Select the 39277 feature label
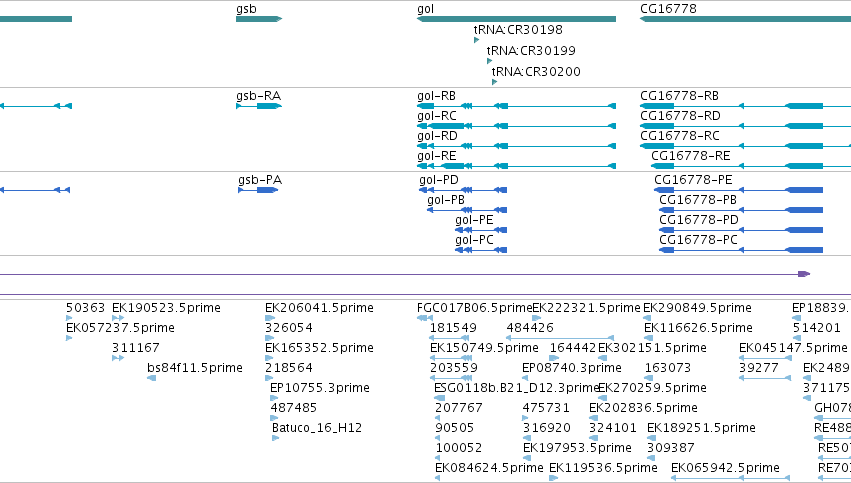 [x=759, y=368]
